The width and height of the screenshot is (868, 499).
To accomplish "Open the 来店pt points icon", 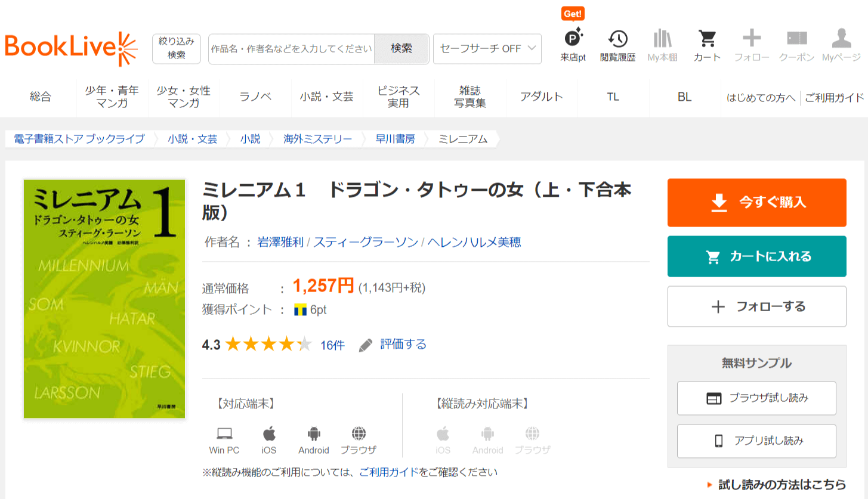I will click(573, 40).
